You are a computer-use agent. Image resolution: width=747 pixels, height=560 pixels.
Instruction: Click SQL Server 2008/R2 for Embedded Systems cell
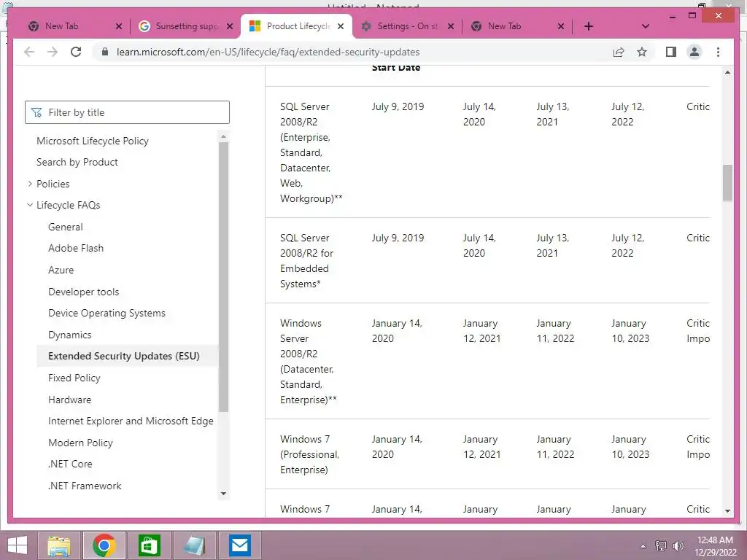307,261
